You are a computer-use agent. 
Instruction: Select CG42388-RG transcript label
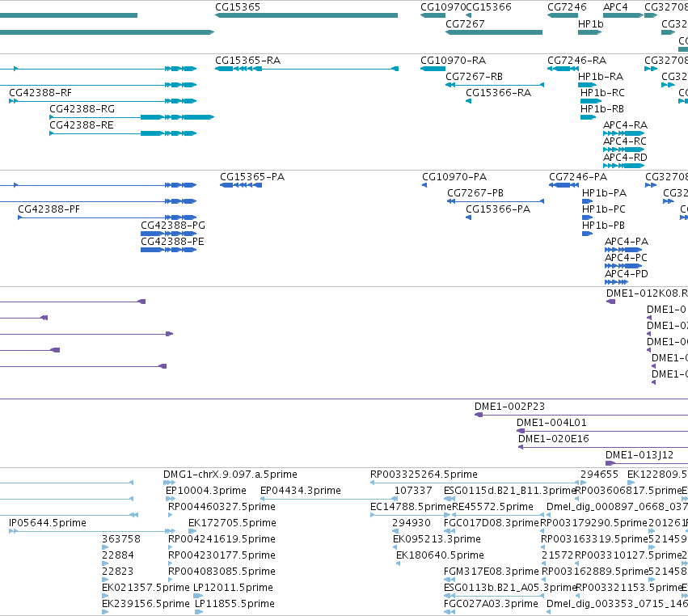82,109
